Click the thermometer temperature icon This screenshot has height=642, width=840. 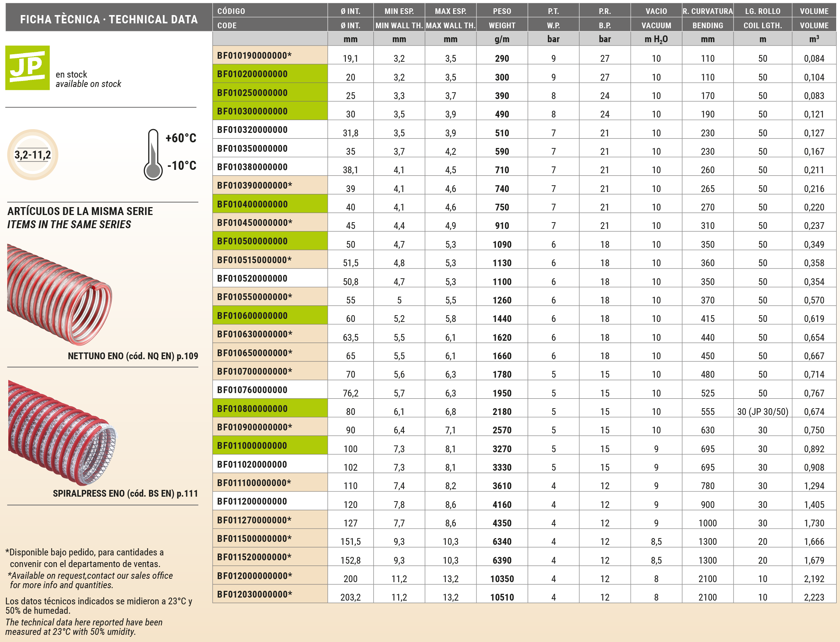click(153, 155)
